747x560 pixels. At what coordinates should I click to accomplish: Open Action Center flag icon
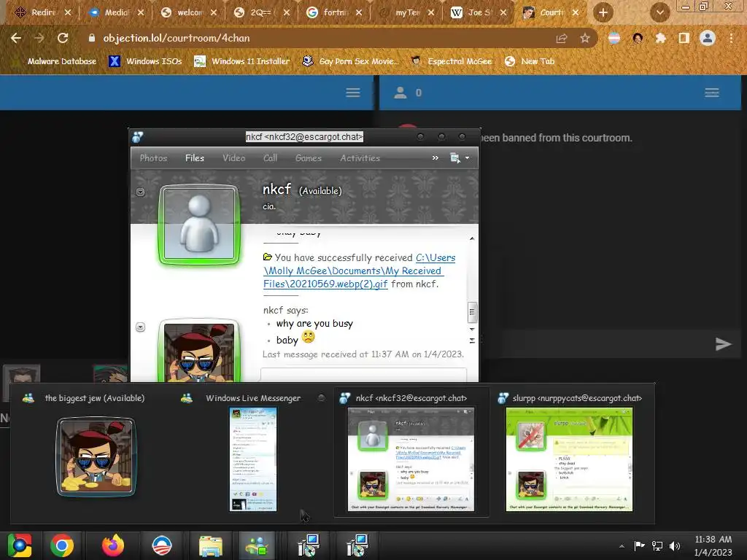click(639, 545)
